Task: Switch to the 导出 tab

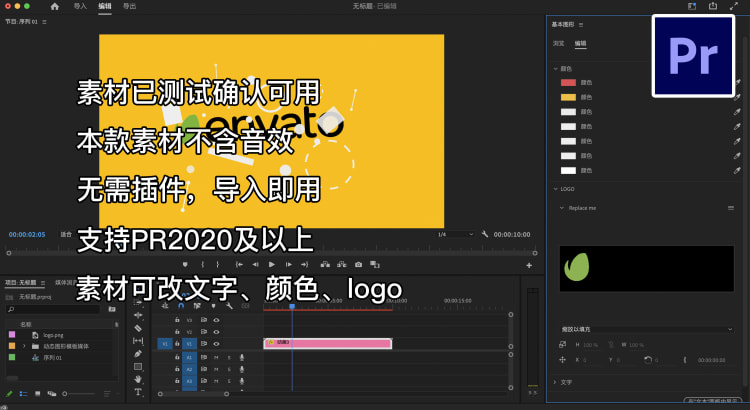Action: pyautogui.click(x=129, y=6)
